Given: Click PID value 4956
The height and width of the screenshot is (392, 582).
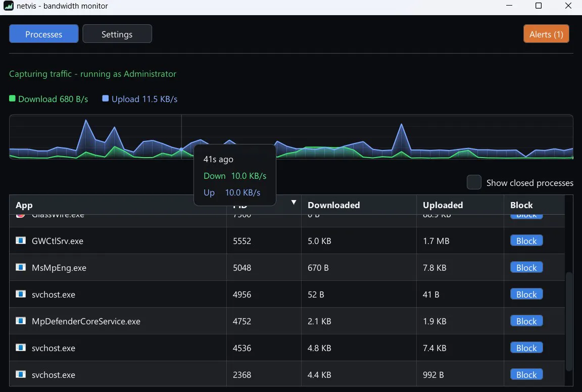Looking at the screenshot, I should point(242,295).
